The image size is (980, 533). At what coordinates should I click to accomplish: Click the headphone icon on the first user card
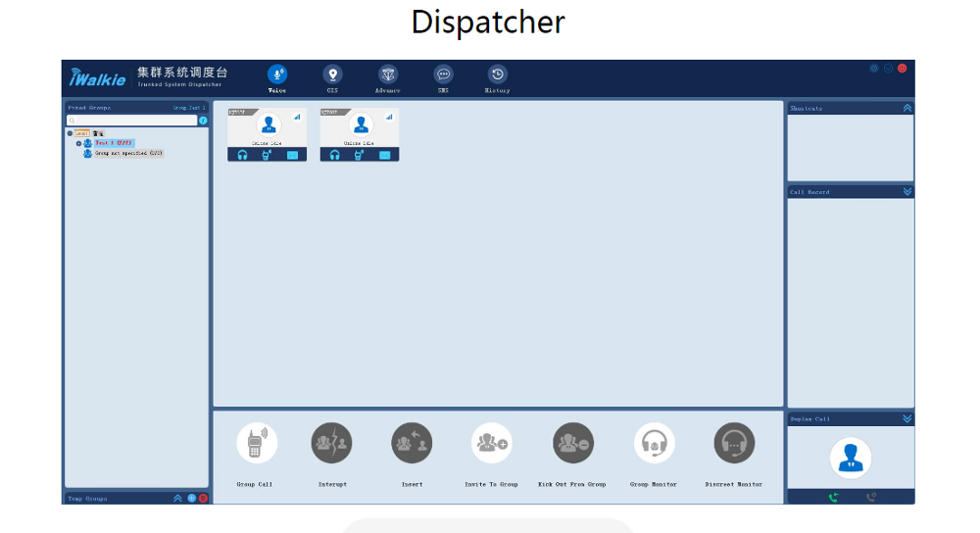[x=242, y=155]
